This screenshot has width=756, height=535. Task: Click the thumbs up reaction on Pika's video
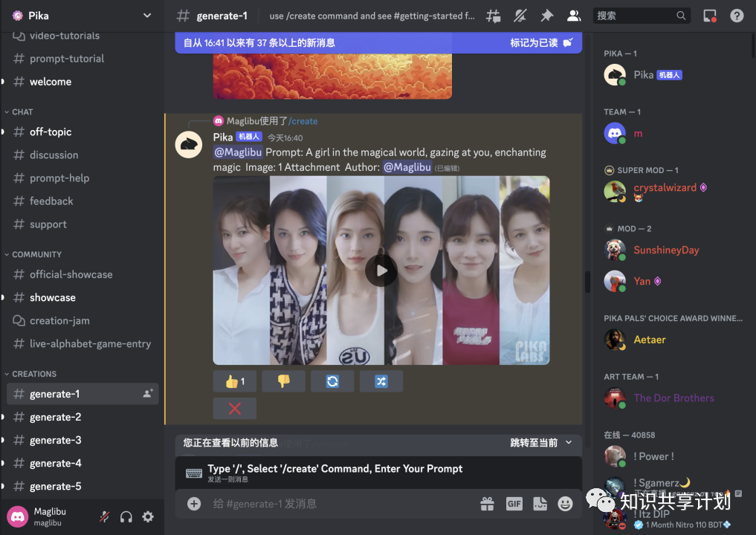click(234, 380)
